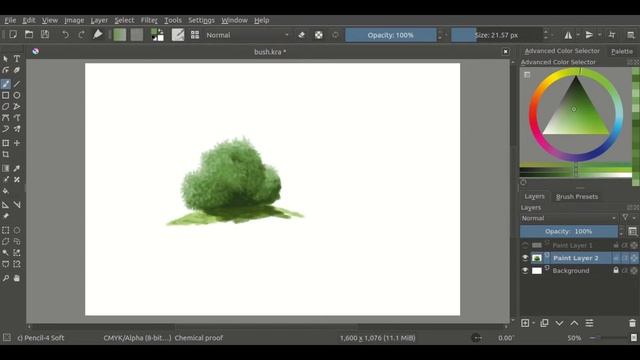Click the brush Opacity 100% slider
The width and height of the screenshot is (640, 360).
click(x=391, y=35)
